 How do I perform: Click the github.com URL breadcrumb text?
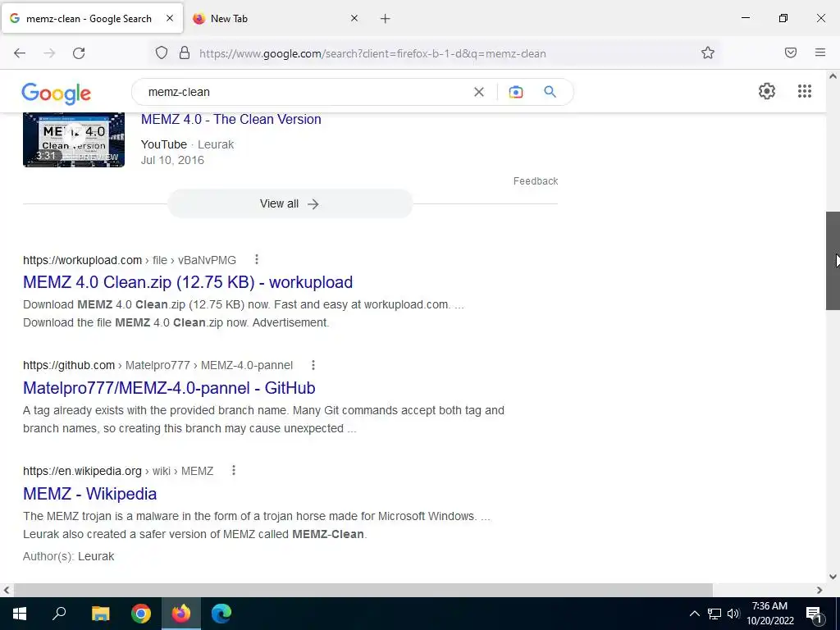pos(158,365)
